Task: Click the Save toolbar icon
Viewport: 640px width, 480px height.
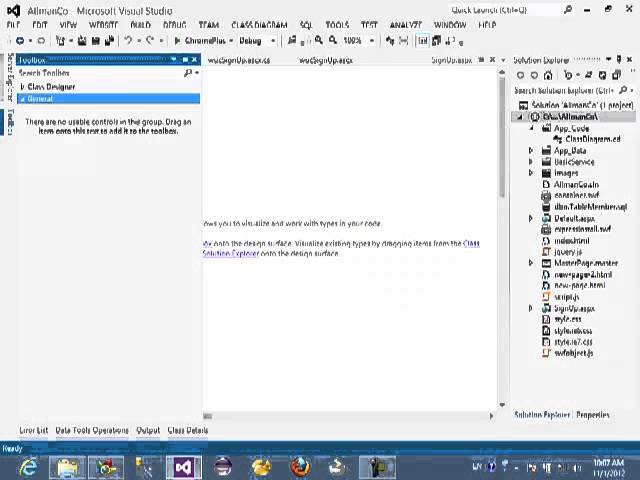Action: (96, 41)
